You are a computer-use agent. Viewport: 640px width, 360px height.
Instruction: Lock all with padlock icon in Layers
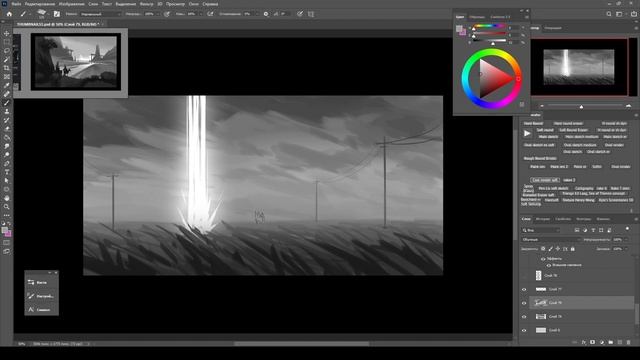pyautogui.click(x=573, y=249)
